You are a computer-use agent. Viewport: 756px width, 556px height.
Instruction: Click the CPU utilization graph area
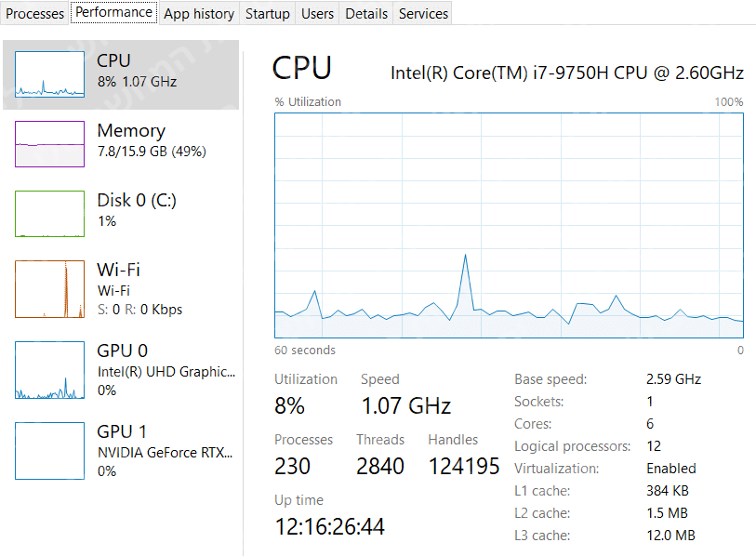pos(509,225)
